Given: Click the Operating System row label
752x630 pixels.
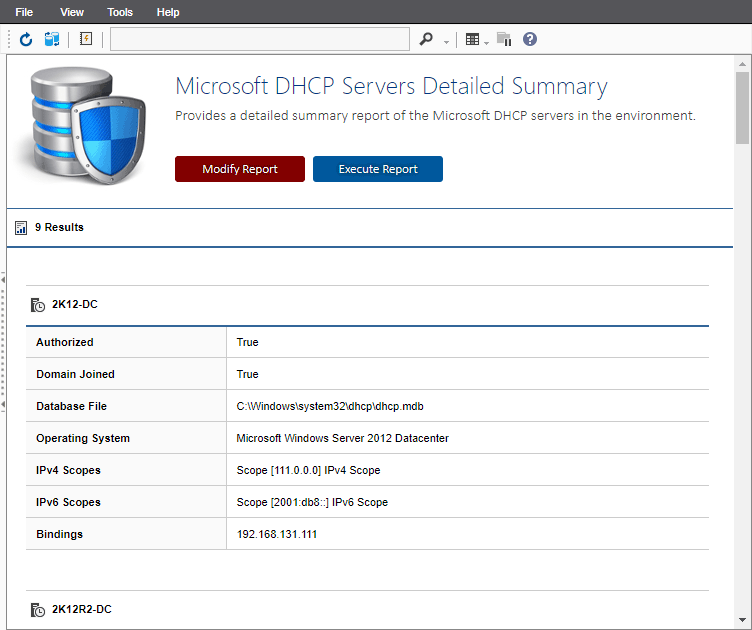Looking at the screenshot, I should click(83, 439).
